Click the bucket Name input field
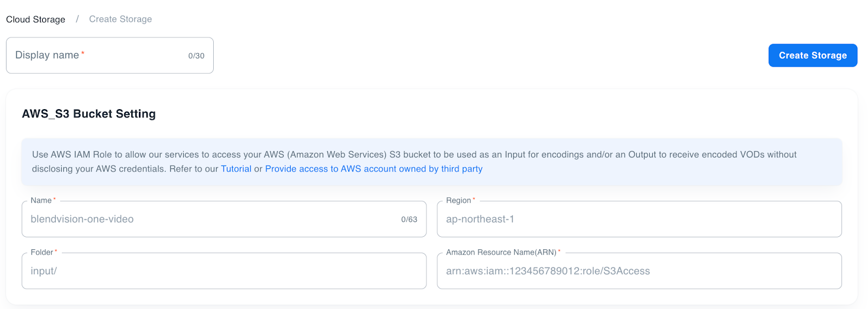Image resolution: width=868 pixels, height=309 pixels. (212, 219)
